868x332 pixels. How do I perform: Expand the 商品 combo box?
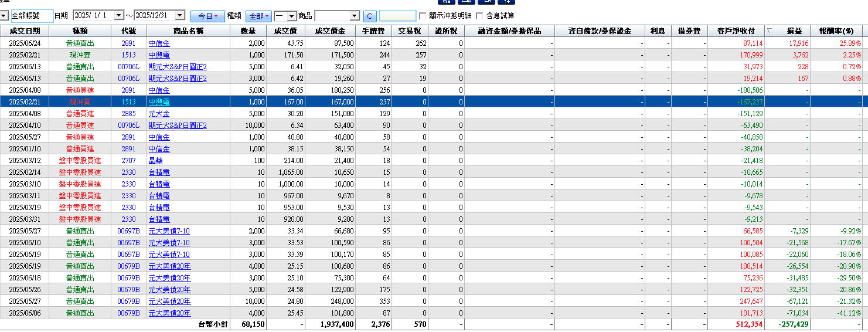pos(354,16)
